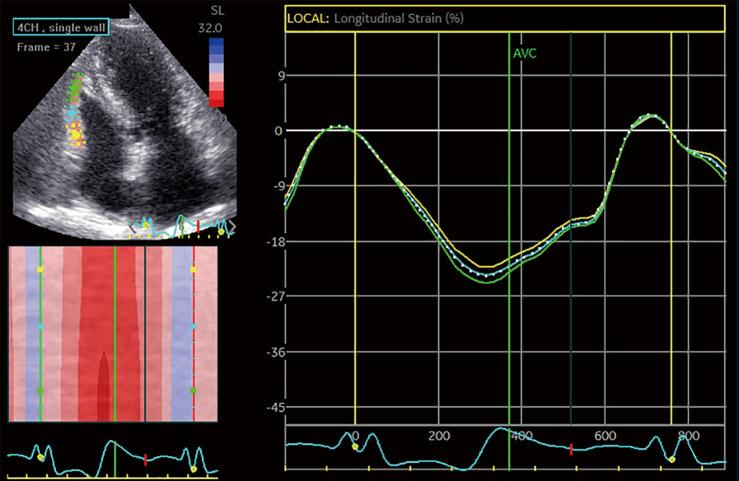Click the echo image's ECG overlay strip
Screen dimensions: 739x481
click(181, 227)
